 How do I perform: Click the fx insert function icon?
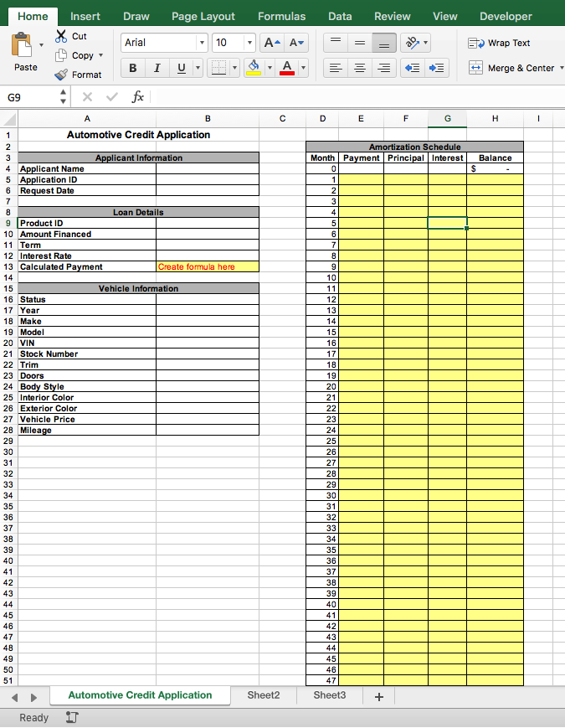(138, 97)
